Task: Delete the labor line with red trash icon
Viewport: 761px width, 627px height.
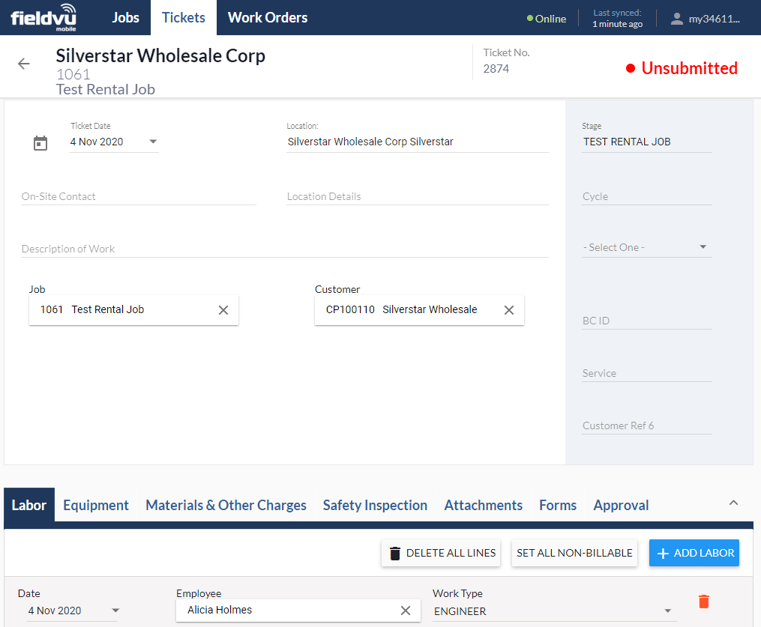Action: pos(704,602)
